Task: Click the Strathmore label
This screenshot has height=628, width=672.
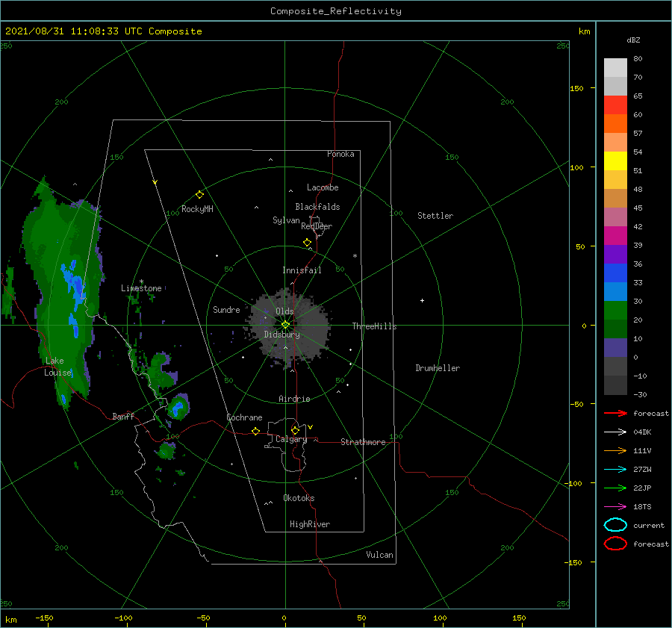Action: pos(363,442)
